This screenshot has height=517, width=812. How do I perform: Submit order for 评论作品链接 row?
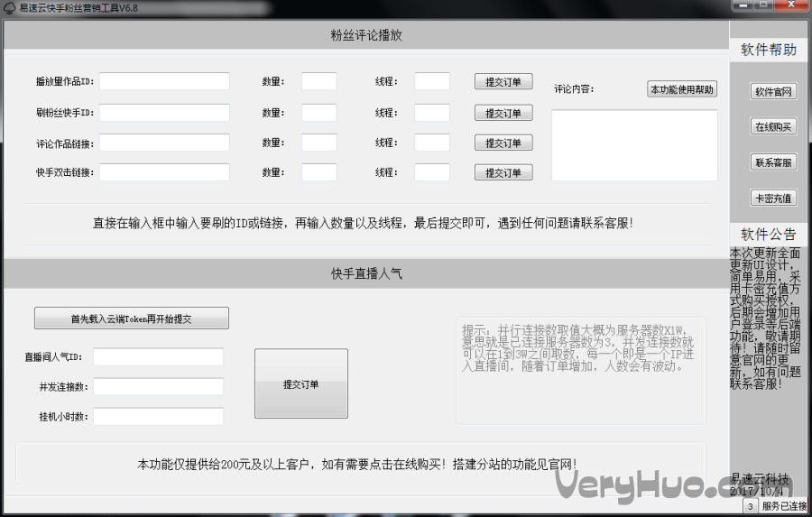click(503, 143)
